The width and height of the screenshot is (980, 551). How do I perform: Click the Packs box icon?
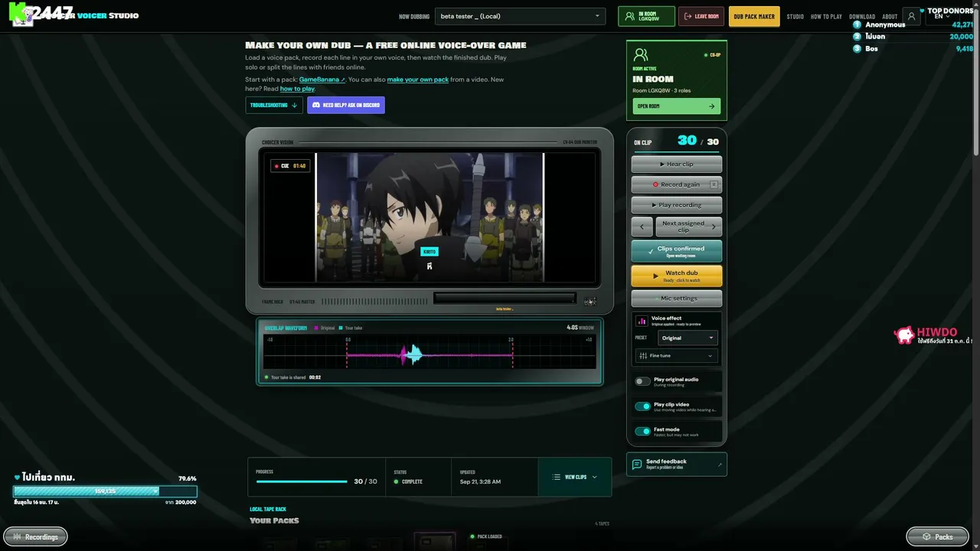(x=926, y=536)
